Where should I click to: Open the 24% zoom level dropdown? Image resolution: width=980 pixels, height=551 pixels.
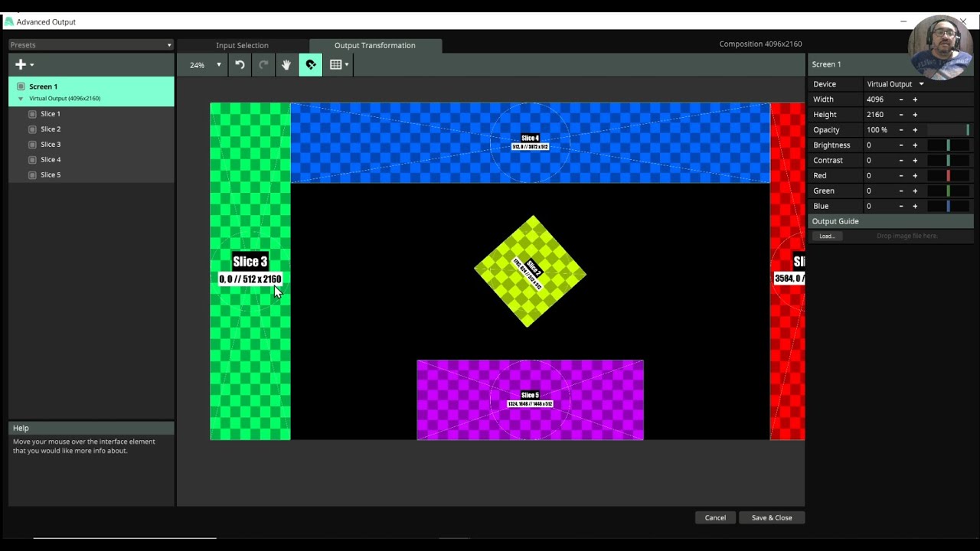[204, 65]
